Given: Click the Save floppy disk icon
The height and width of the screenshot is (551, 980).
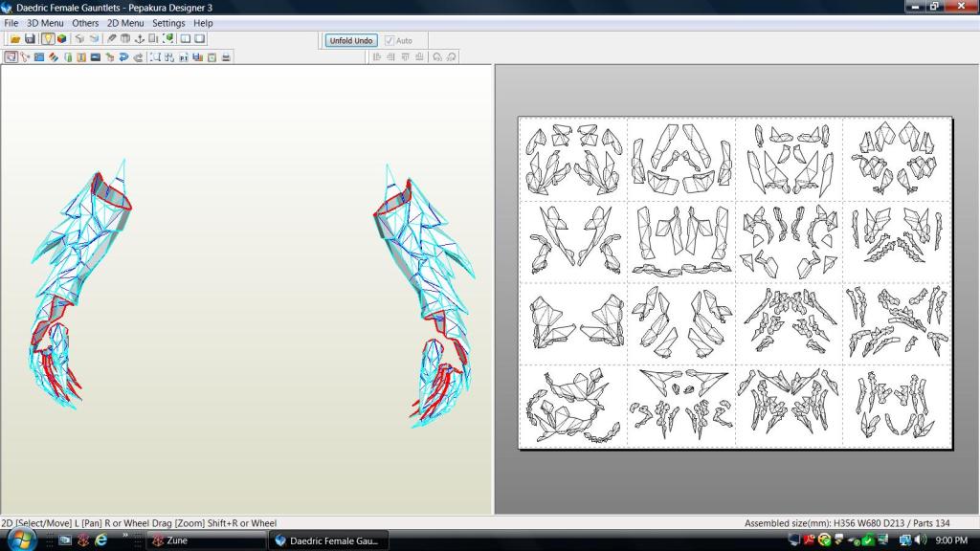Looking at the screenshot, I should [30, 38].
